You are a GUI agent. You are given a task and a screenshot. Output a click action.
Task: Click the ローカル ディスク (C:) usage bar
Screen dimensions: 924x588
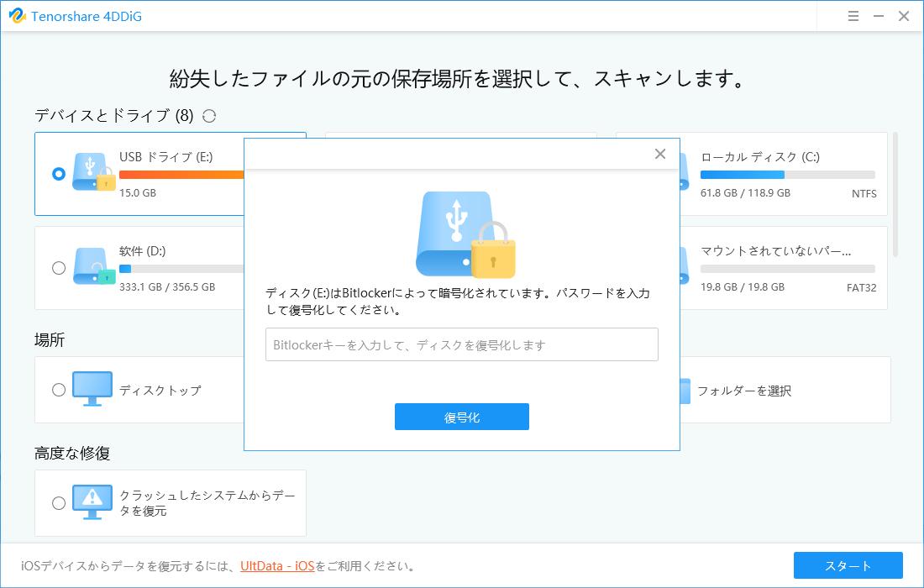[x=787, y=175]
